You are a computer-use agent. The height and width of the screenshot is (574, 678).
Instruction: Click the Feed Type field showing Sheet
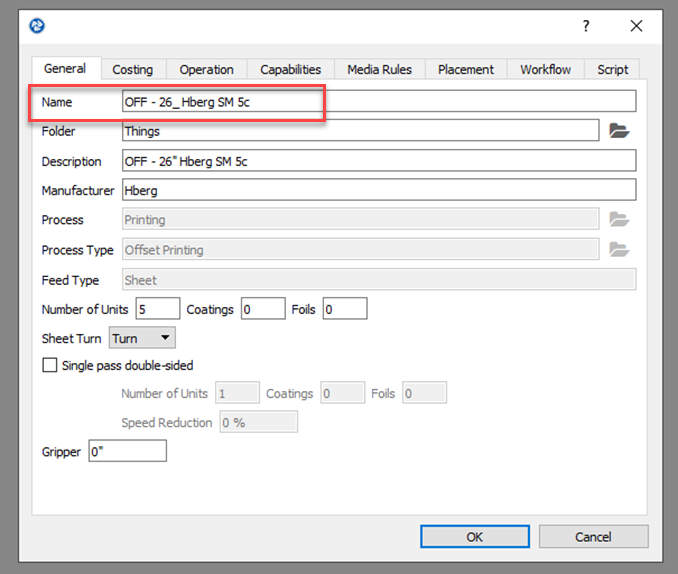379,279
